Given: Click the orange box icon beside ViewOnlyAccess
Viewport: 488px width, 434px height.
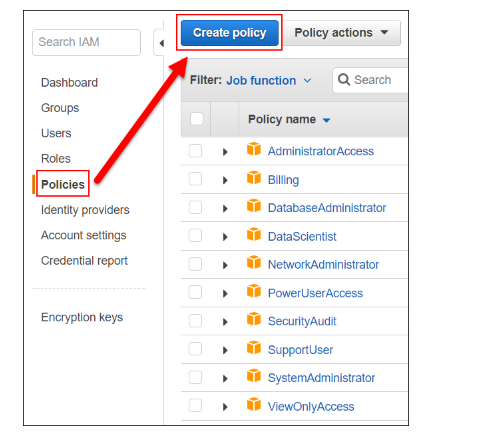Looking at the screenshot, I should click(x=254, y=404).
